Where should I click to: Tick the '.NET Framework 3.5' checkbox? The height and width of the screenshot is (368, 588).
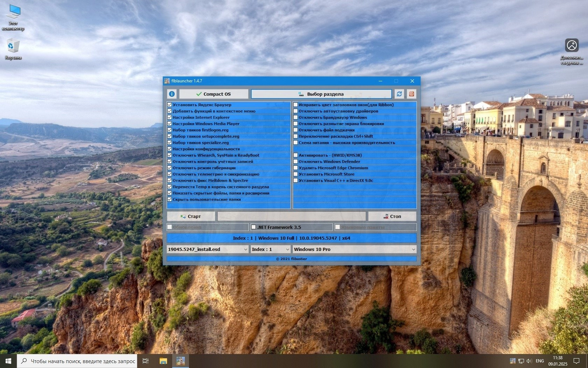pos(254,227)
